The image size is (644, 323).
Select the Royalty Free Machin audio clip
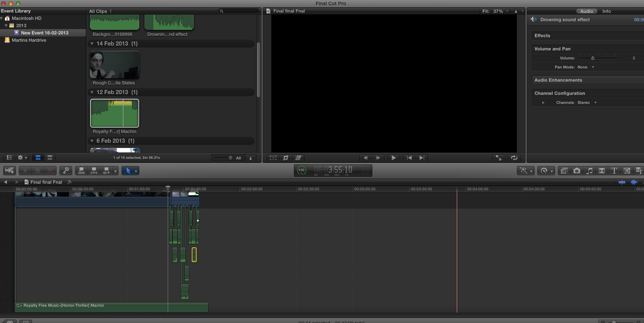[115, 113]
